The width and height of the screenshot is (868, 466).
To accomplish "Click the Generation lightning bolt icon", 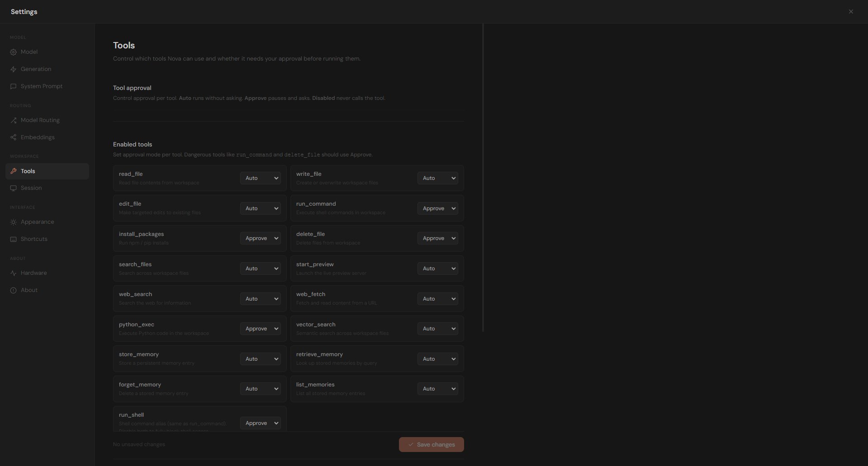I will [14, 69].
